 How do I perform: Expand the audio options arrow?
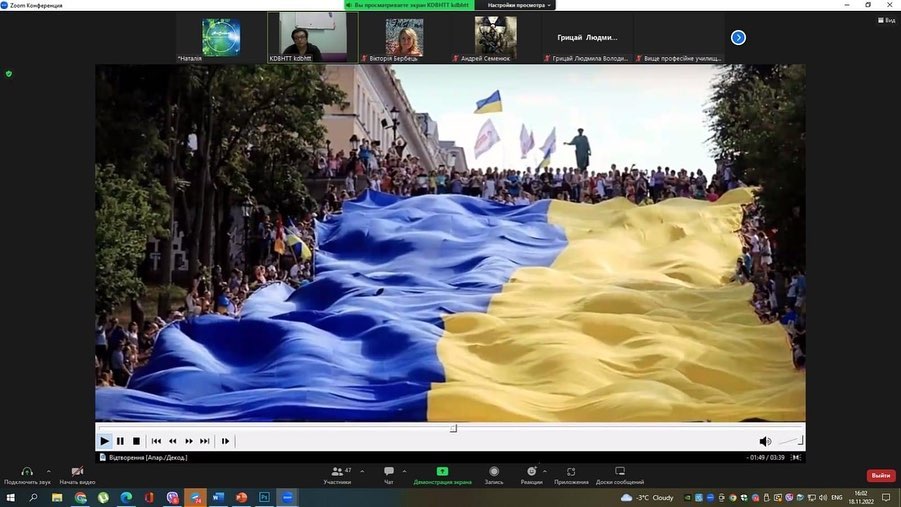coord(48,471)
